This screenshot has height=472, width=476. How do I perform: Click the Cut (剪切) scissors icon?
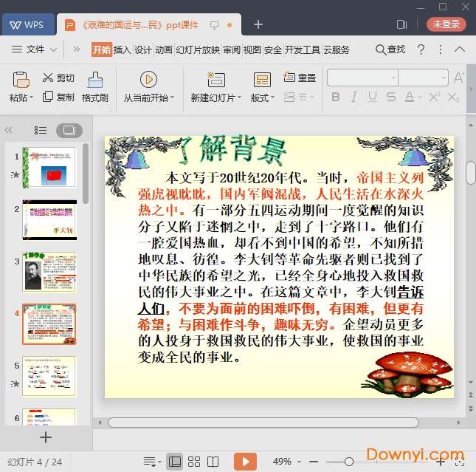[x=48, y=78]
